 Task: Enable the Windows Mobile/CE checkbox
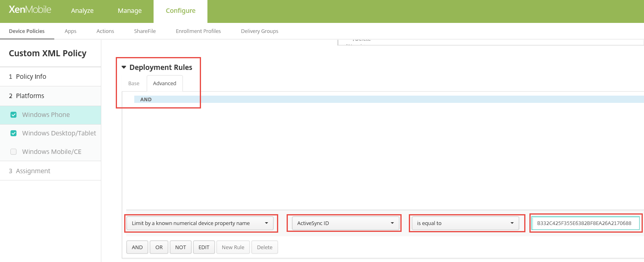[x=14, y=152]
